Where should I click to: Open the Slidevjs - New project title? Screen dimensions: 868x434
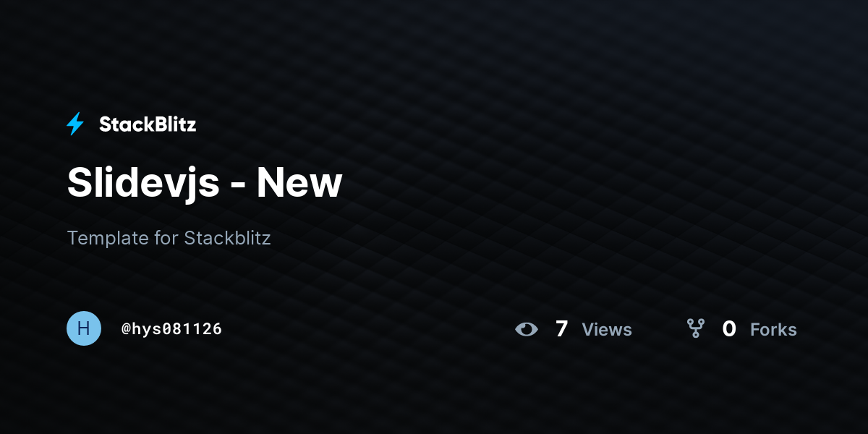(x=205, y=182)
